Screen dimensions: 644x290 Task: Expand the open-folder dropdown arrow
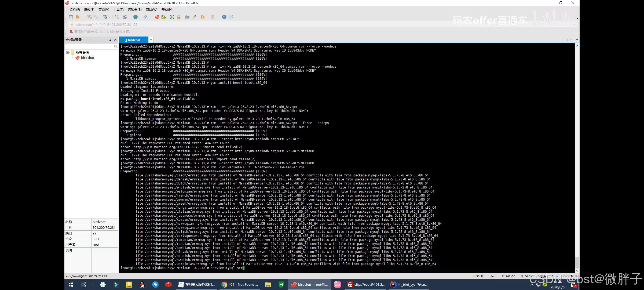tap(82, 17)
